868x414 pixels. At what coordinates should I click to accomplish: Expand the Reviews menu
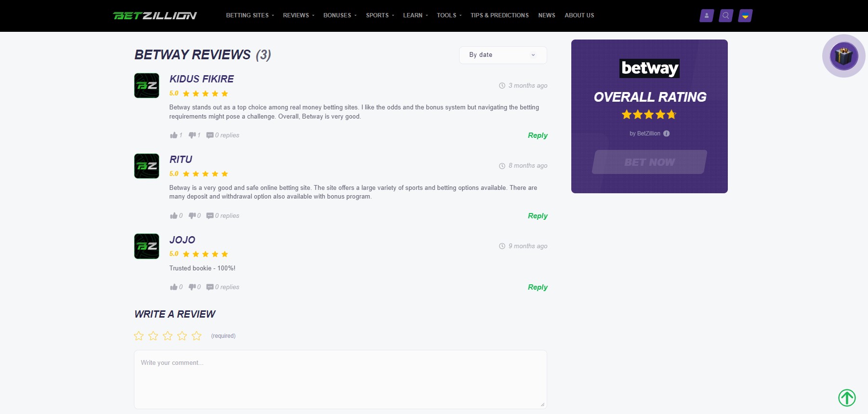pos(299,15)
